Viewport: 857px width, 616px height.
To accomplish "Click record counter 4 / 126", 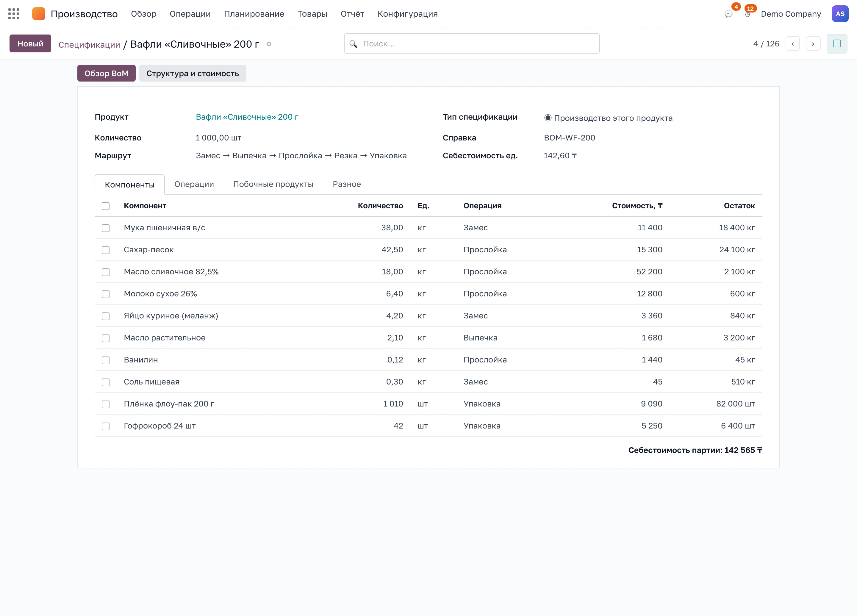I will pos(766,44).
